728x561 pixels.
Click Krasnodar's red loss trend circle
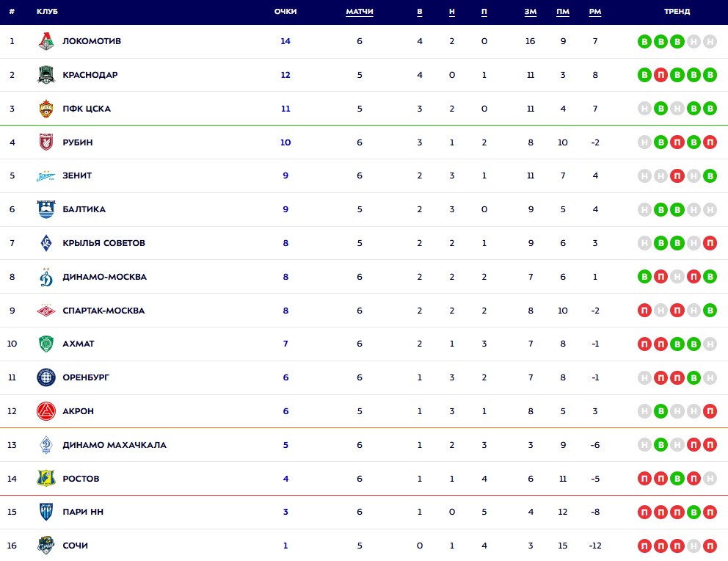click(x=660, y=75)
